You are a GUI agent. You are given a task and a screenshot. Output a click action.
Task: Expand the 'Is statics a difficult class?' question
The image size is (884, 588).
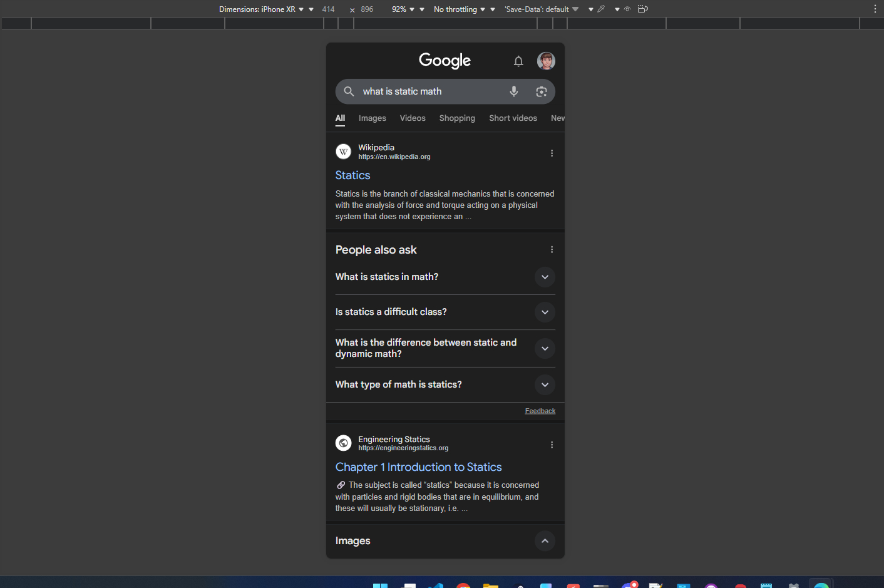click(x=545, y=312)
